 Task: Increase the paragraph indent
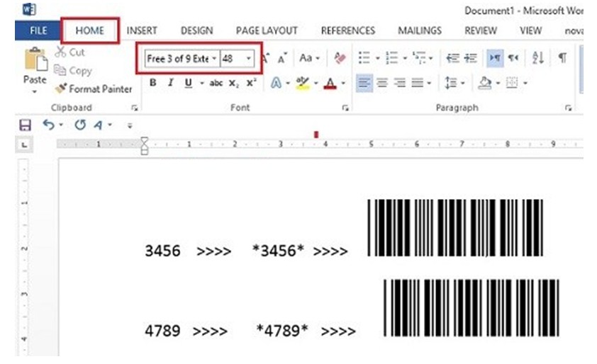click(471, 58)
